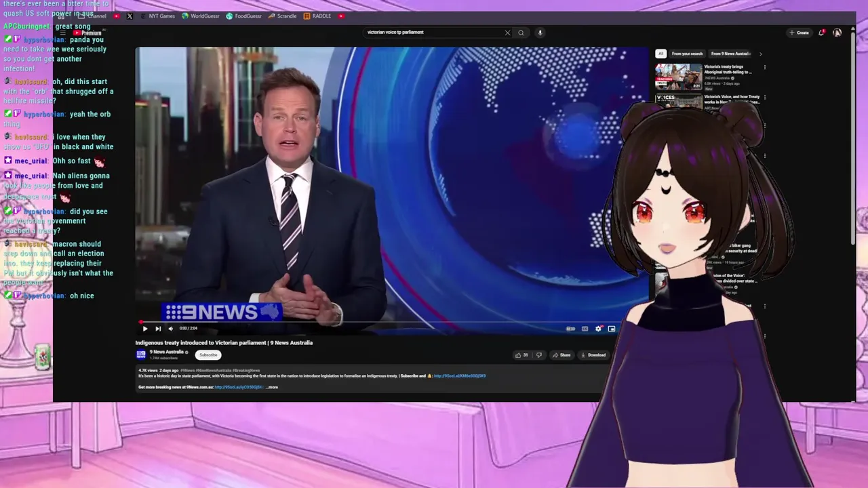
Task: Dislike the Indigenous treaty video
Action: pos(539,355)
